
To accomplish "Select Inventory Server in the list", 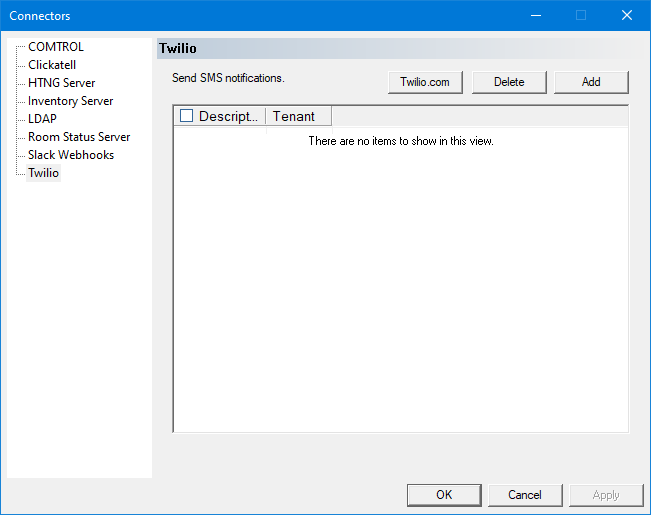I will 70,101.
